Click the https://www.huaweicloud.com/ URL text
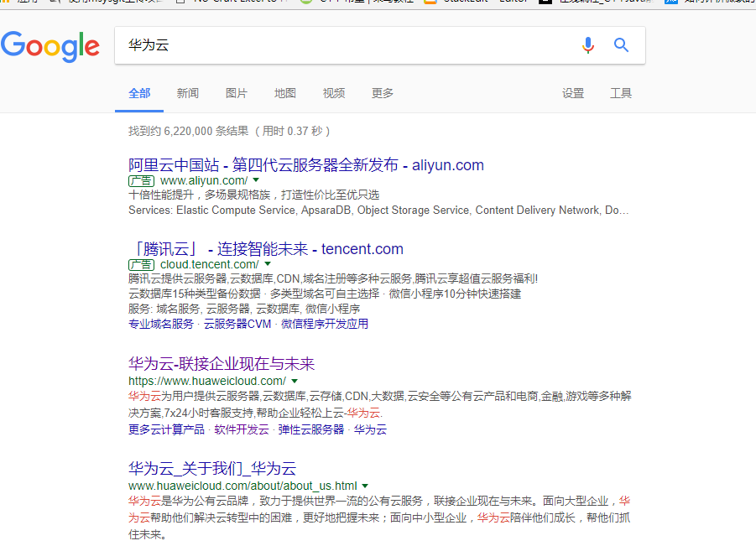 [207, 381]
